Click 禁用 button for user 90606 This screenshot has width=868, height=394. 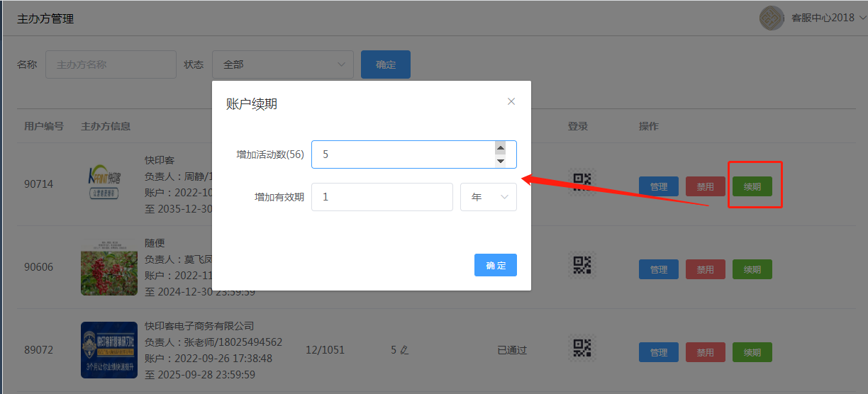(705, 269)
